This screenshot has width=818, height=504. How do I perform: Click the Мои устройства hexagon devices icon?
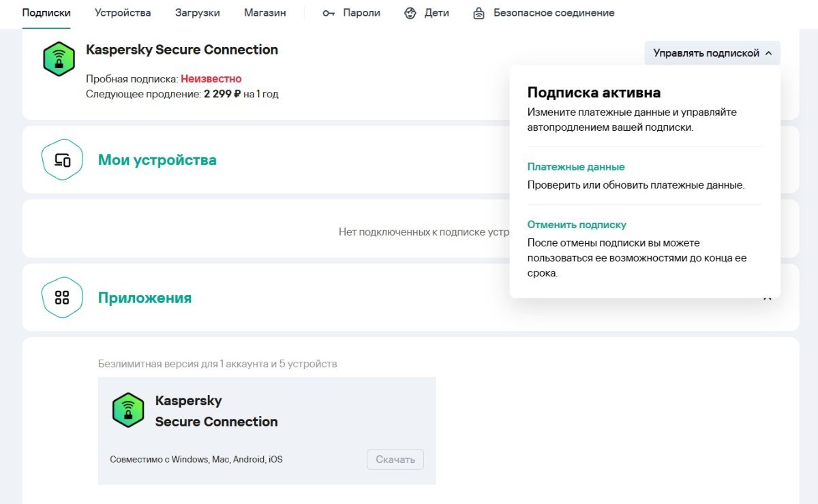(x=62, y=160)
